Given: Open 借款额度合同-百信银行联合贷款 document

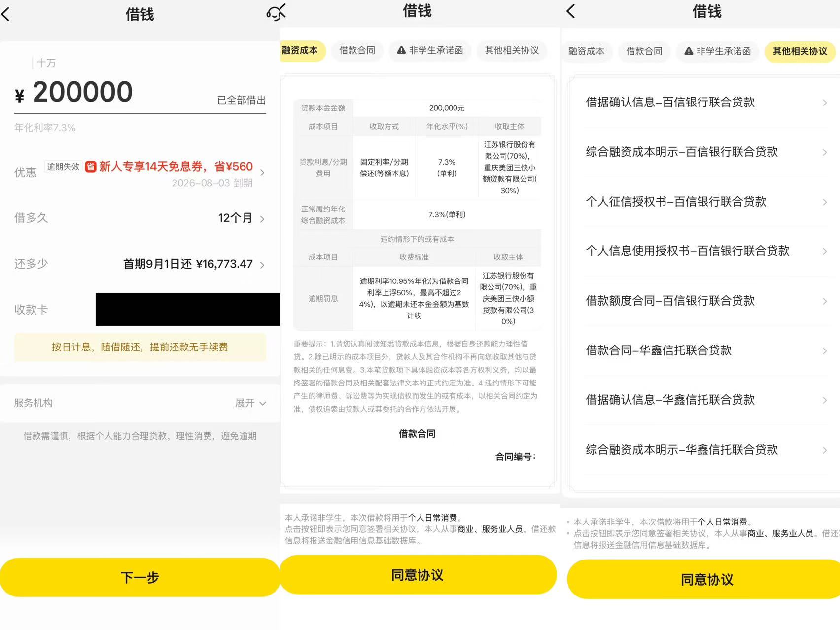Looking at the screenshot, I should click(x=706, y=301).
